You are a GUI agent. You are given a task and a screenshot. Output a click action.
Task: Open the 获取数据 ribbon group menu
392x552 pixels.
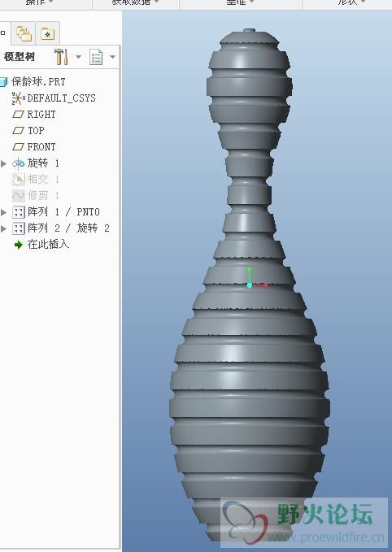click(136, 2)
